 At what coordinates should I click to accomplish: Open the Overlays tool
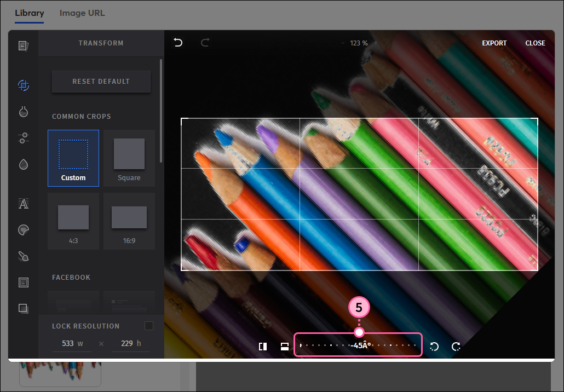(x=24, y=309)
